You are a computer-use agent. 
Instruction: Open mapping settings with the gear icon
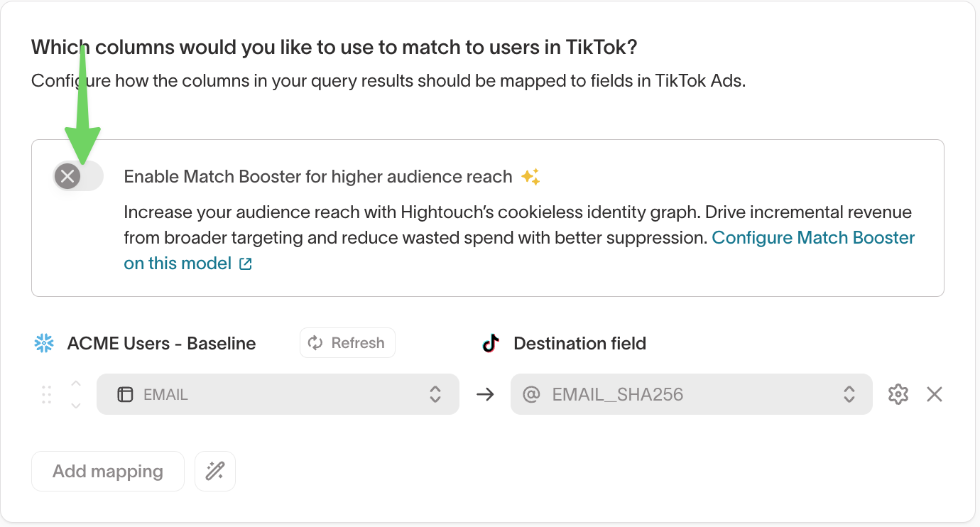pyautogui.click(x=898, y=394)
